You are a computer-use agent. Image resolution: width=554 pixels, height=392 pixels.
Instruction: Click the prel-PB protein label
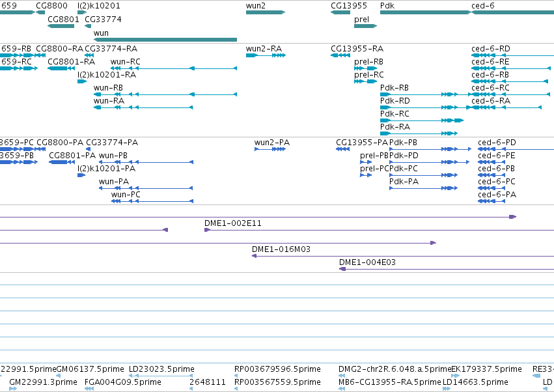pos(374,156)
